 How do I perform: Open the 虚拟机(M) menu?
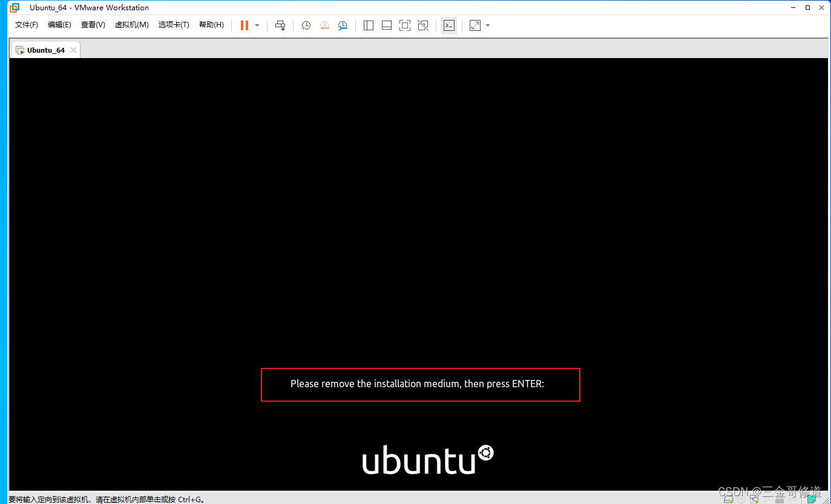pos(131,25)
